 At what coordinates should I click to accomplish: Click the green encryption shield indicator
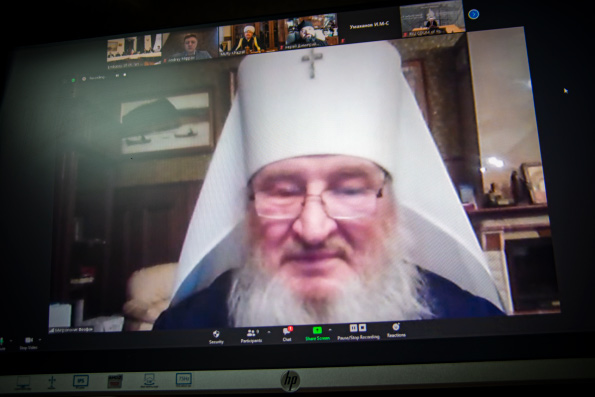click(73, 80)
